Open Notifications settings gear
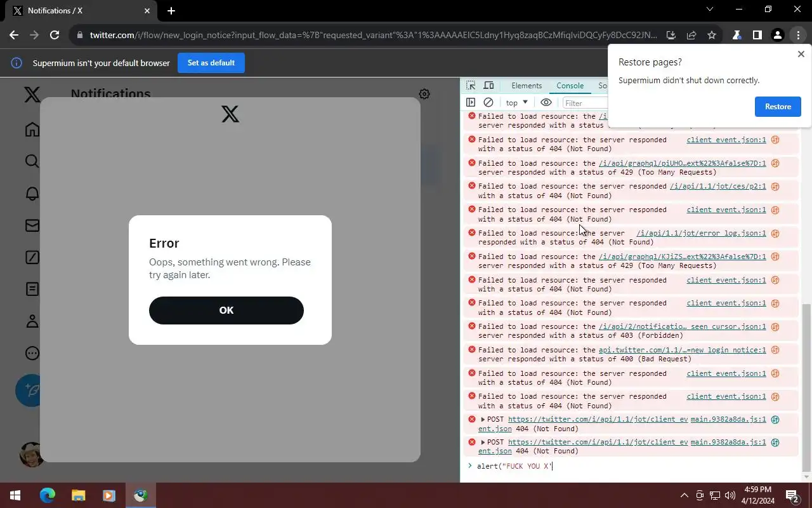812x508 pixels. (x=424, y=94)
